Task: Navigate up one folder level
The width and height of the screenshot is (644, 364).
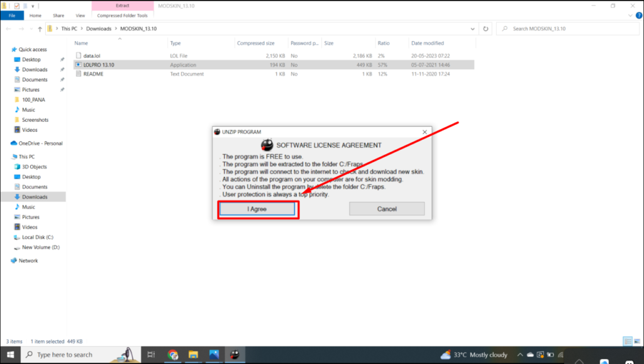Action: 40,28
